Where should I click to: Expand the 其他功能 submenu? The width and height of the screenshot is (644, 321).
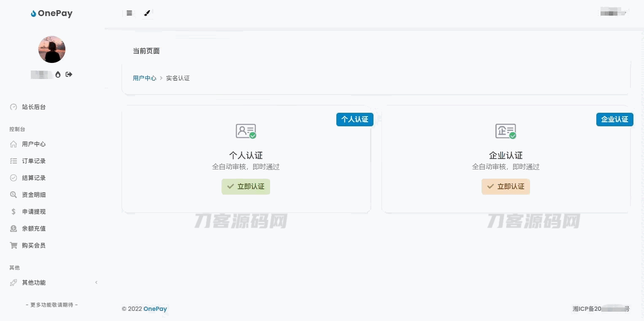pos(34,283)
